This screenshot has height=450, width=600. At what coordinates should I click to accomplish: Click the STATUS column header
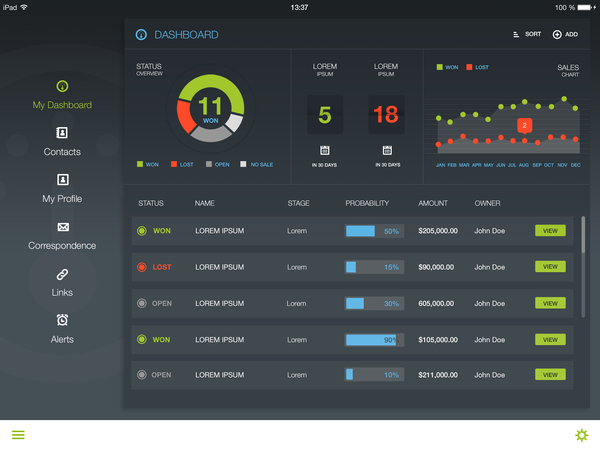tap(151, 203)
